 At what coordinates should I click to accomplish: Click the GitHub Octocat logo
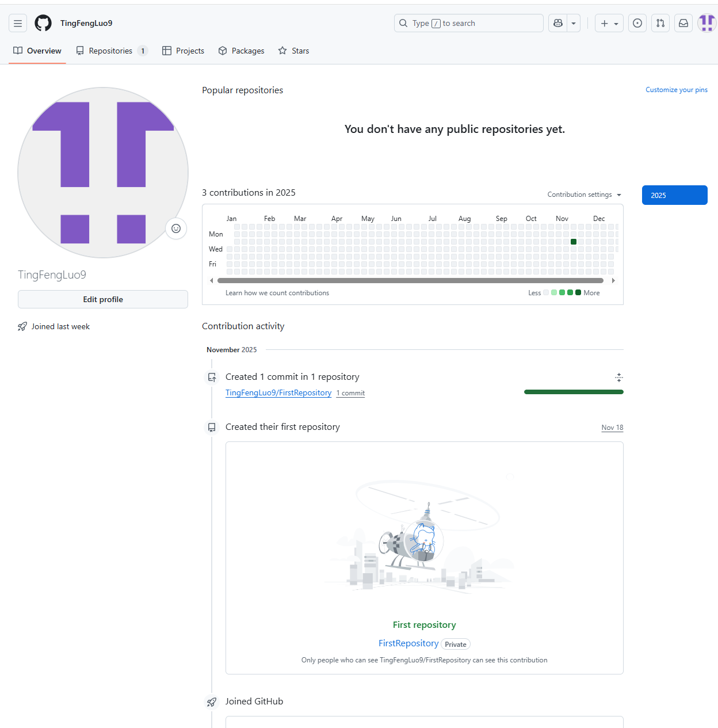pyautogui.click(x=43, y=24)
